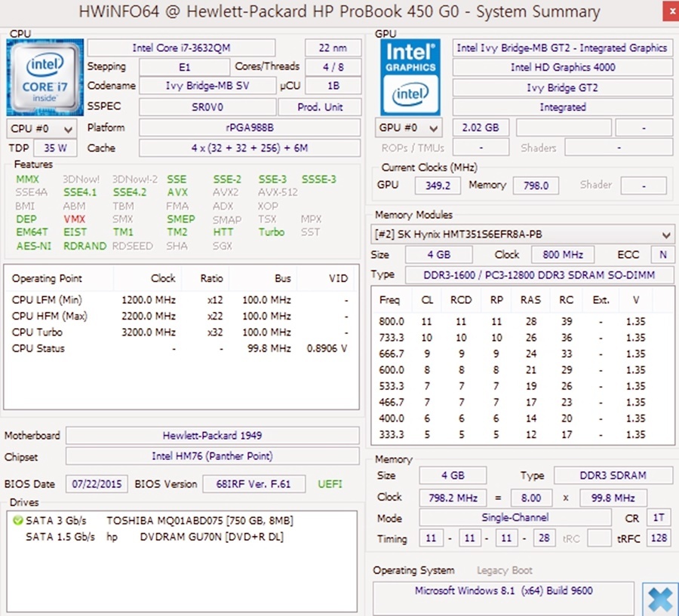
Task: Click the BIOS Date 07/22/2015 field
Action: coord(97,484)
